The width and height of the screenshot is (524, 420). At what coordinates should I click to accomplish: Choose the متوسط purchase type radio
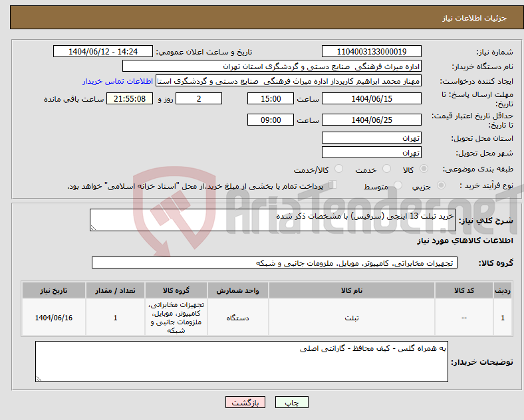click(398, 185)
